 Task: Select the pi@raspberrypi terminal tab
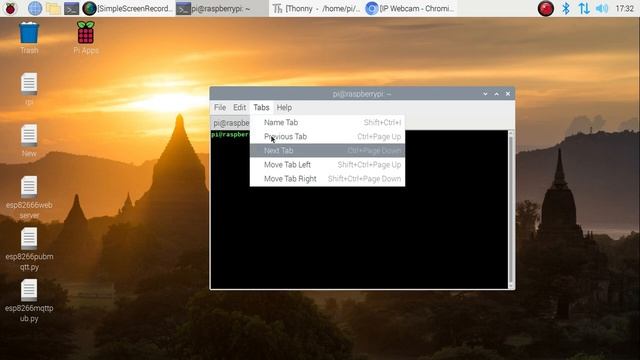(231, 123)
